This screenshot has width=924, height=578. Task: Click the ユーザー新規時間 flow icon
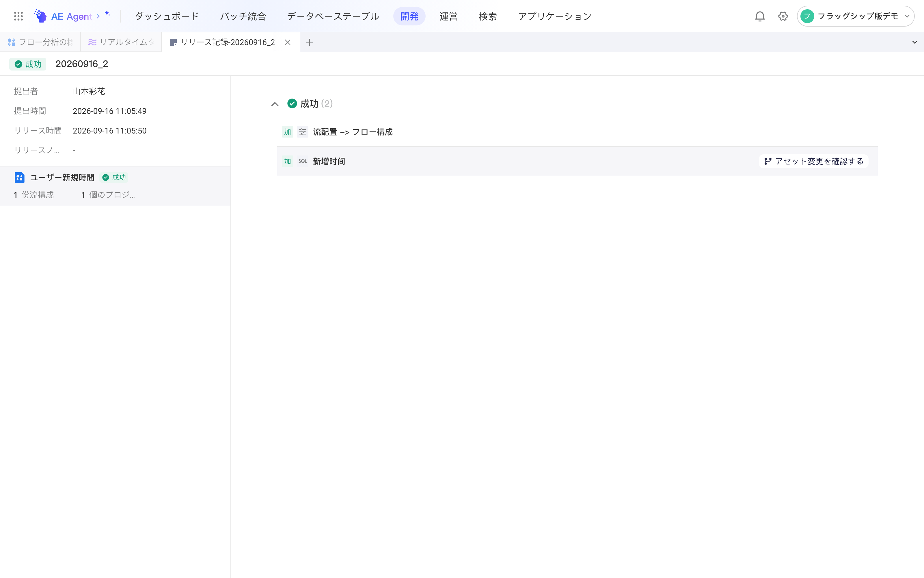[x=19, y=177]
